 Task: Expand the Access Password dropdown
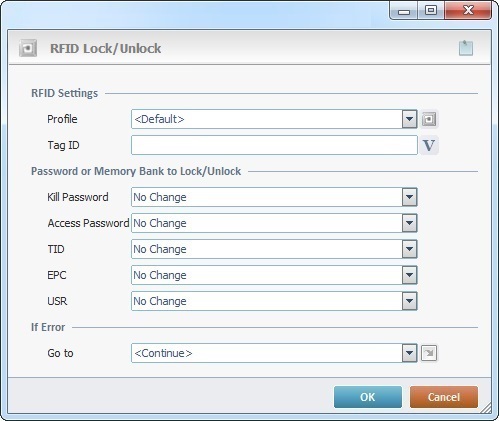coord(409,223)
